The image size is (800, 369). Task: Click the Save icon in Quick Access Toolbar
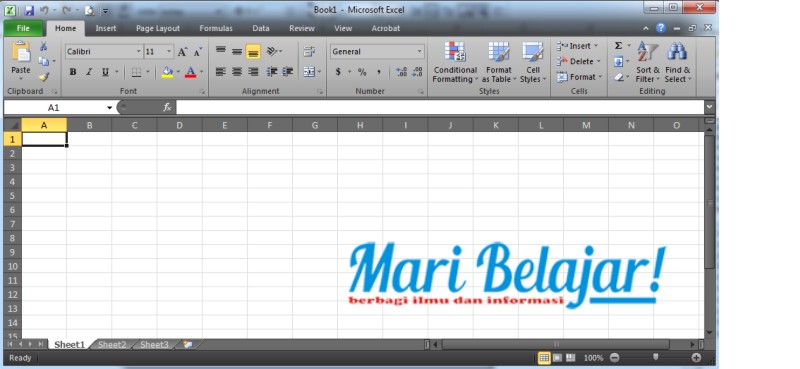[29, 10]
